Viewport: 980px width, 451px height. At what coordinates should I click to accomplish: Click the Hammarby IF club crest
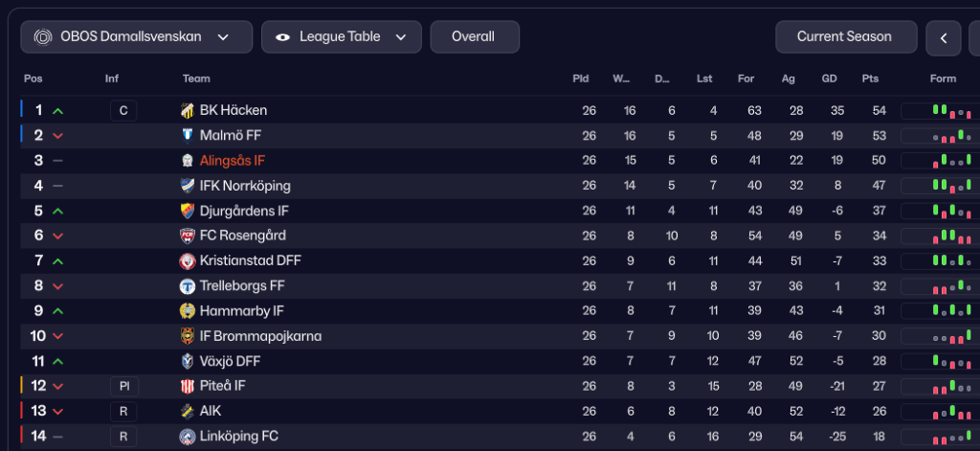188,311
